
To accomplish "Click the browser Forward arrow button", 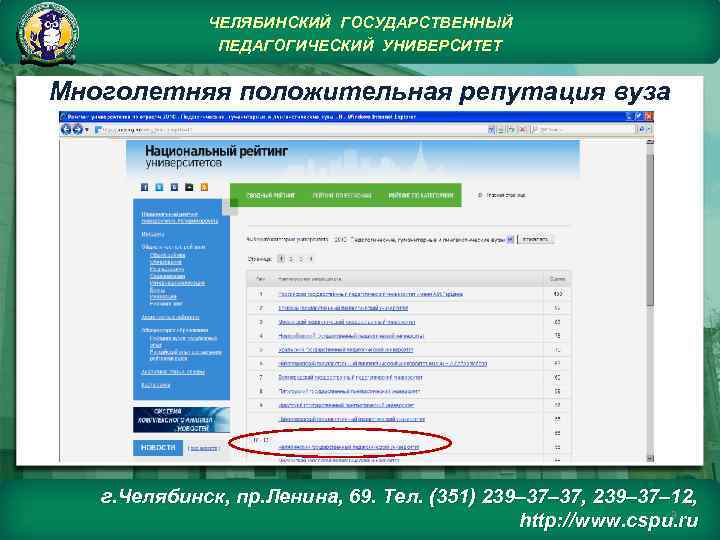I will 78,129.
